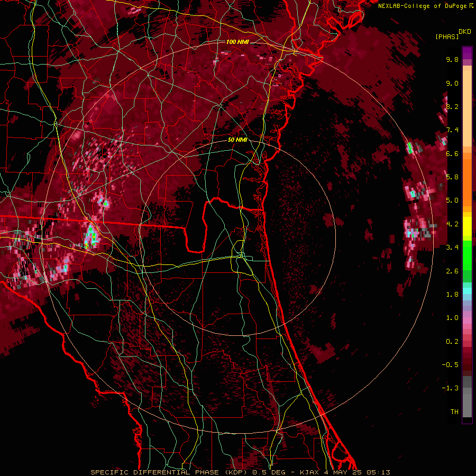Pick the peach swatch beside 8.2
476x476 pixels.
coord(467,108)
